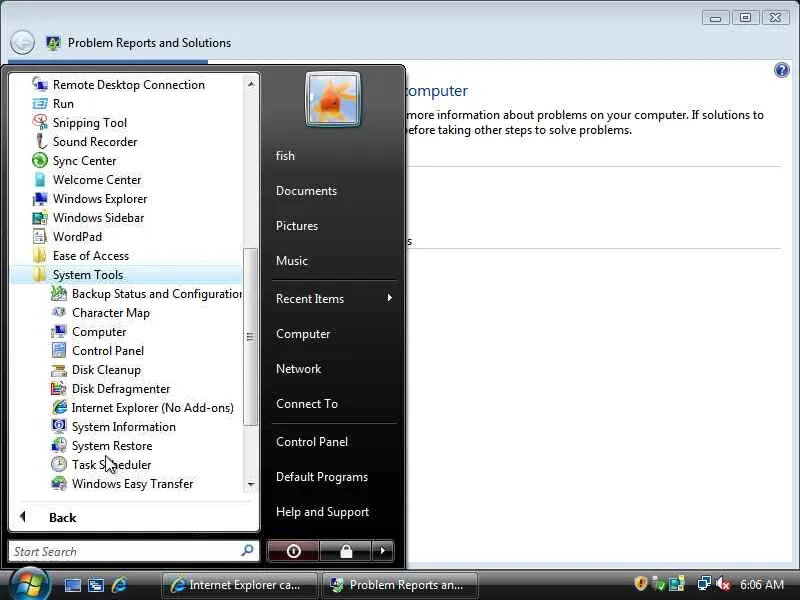
Task: Click Backup Status and Configuration icon
Action: 59,293
